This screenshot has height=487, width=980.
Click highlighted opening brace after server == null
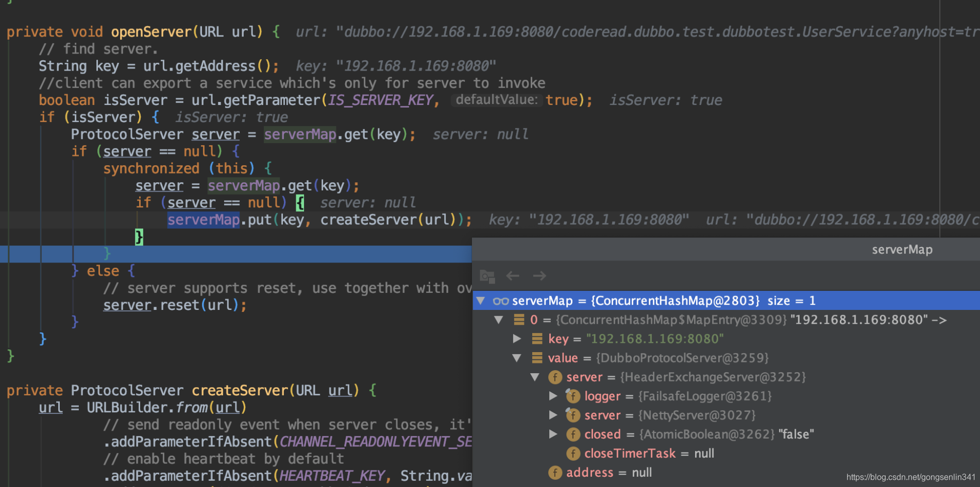pyautogui.click(x=300, y=202)
